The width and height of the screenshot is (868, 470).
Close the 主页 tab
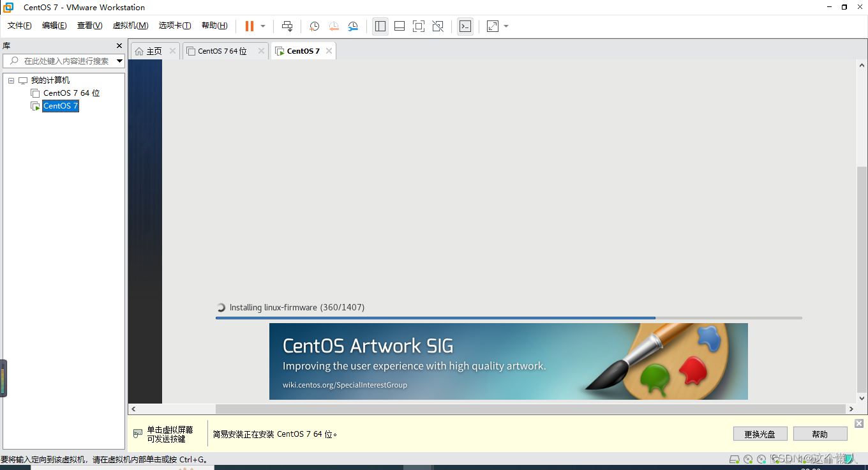[172, 51]
